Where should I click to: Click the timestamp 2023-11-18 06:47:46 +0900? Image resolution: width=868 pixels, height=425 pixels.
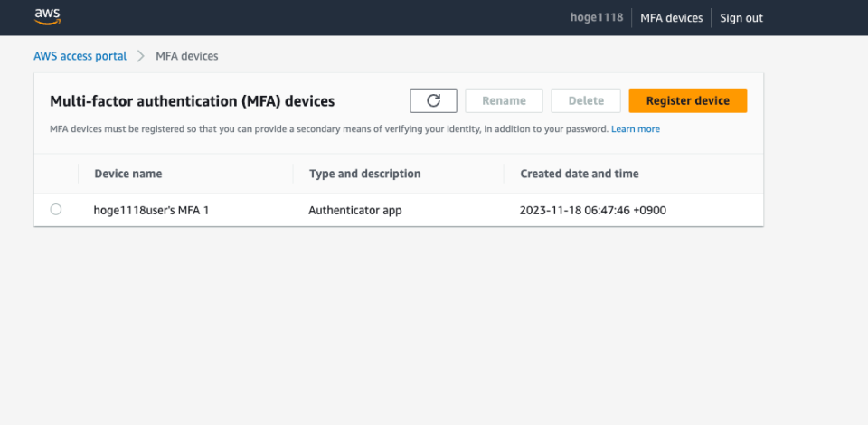tap(593, 211)
